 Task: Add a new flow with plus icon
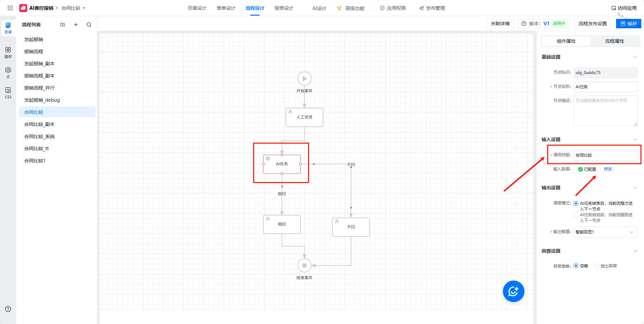pos(76,25)
